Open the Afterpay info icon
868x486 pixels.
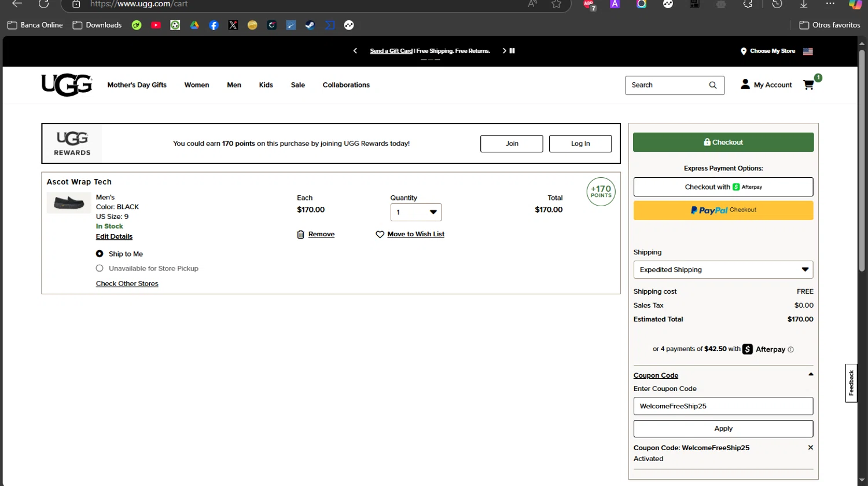791,350
